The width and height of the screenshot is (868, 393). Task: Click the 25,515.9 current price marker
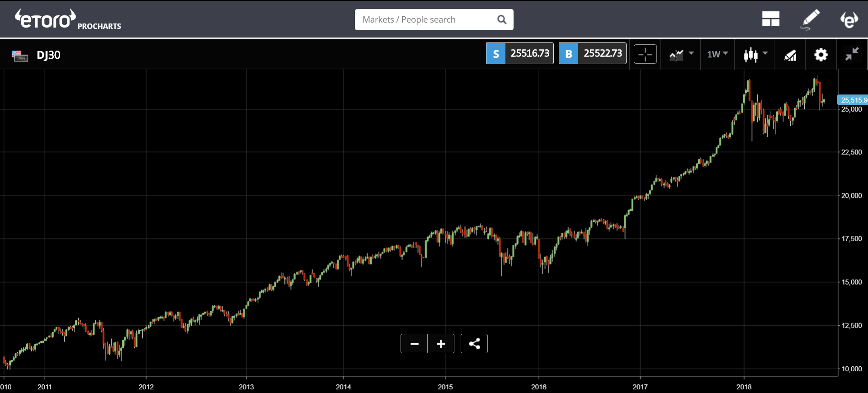click(x=853, y=100)
